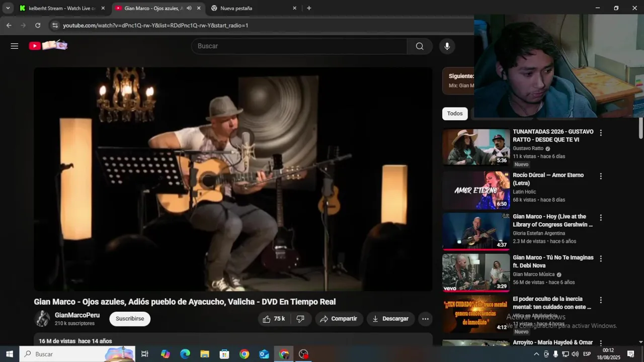Open El poder oculto de la inercia thumbnail

(476, 314)
